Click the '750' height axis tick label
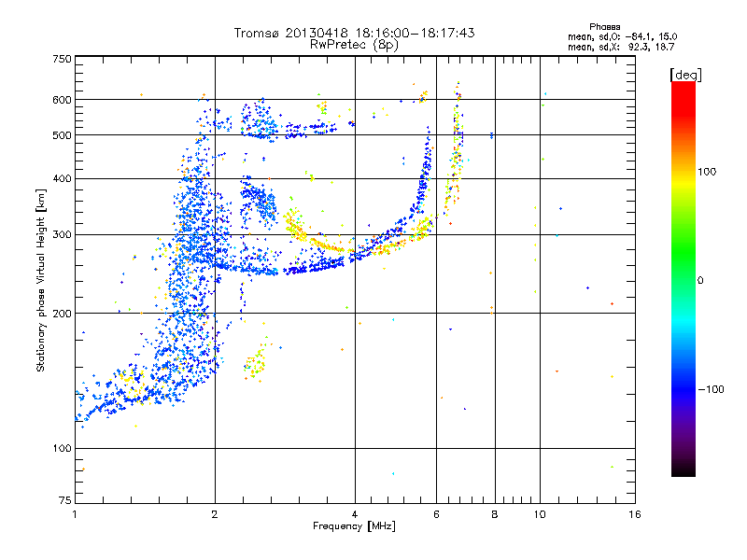This screenshot has height=560, width=747. (62, 59)
